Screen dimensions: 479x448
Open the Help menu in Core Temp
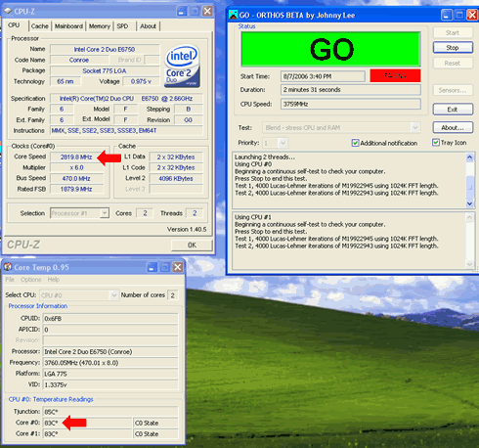[54, 280]
